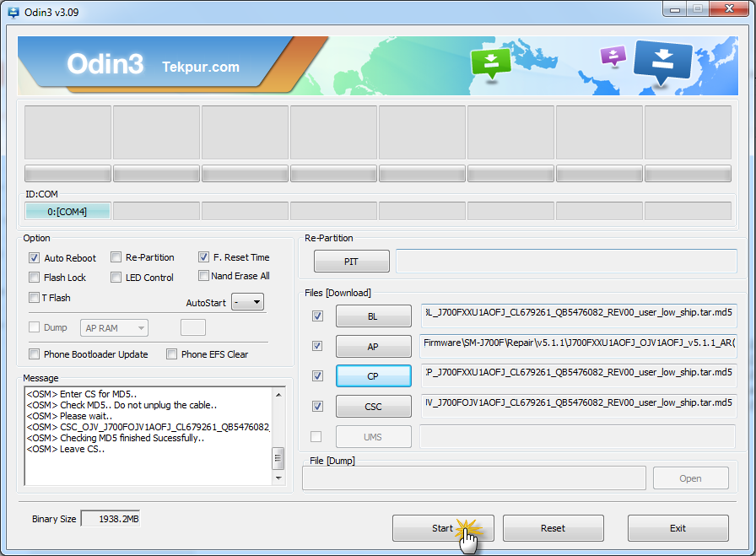Click the CP file button
The height and width of the screenshot is (556, 756).
coord(373,376)
